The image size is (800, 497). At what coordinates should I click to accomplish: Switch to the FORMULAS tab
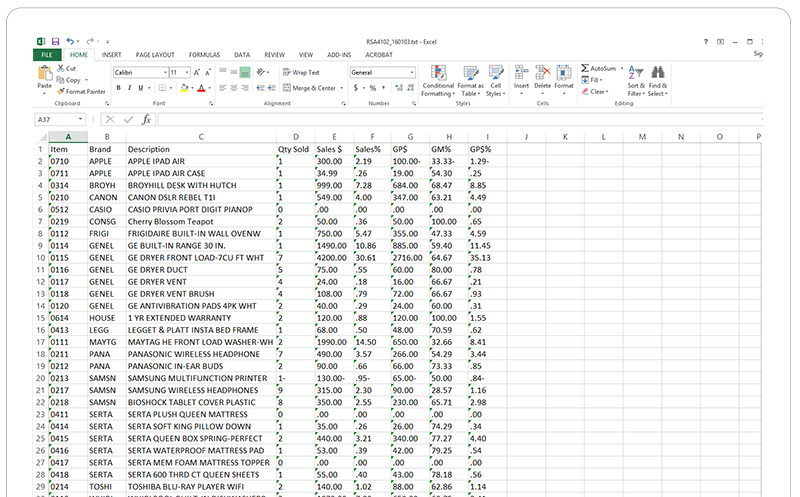point(204,55)
